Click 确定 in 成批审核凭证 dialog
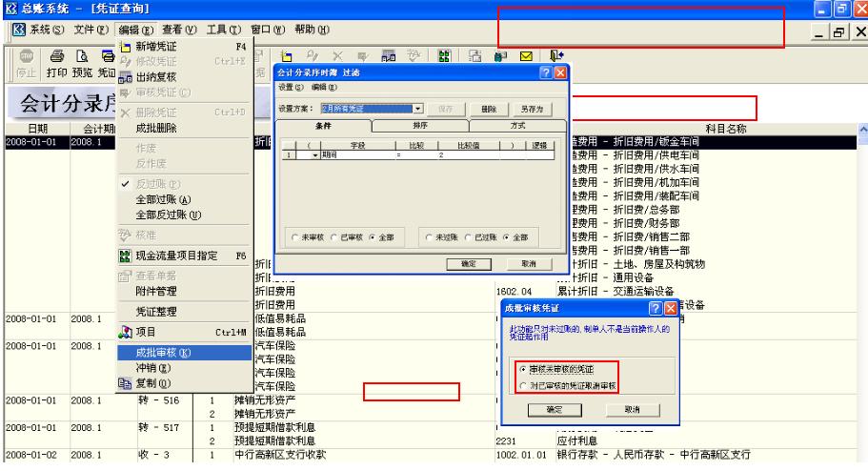This screenshot has width=868, height=471. click(555, 410)
